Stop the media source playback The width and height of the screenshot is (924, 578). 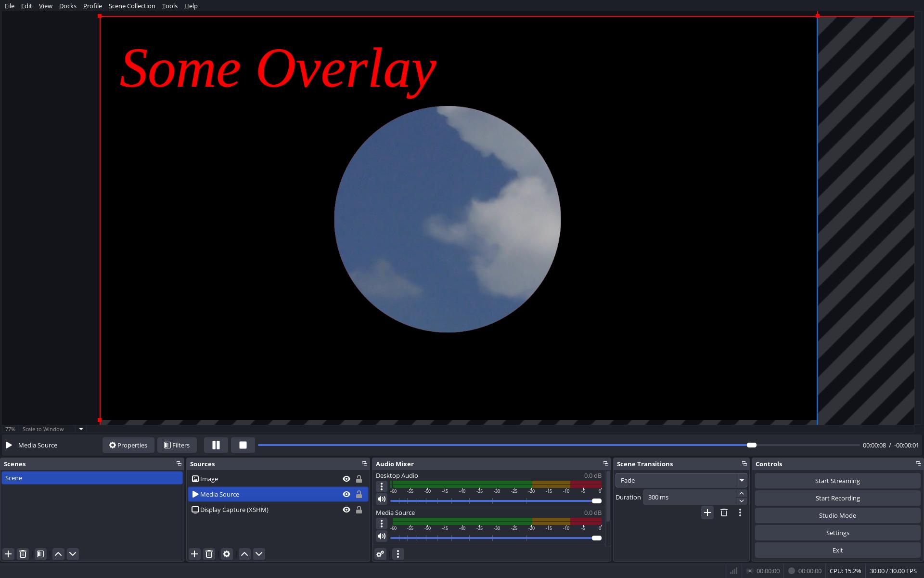coord(243,445)
